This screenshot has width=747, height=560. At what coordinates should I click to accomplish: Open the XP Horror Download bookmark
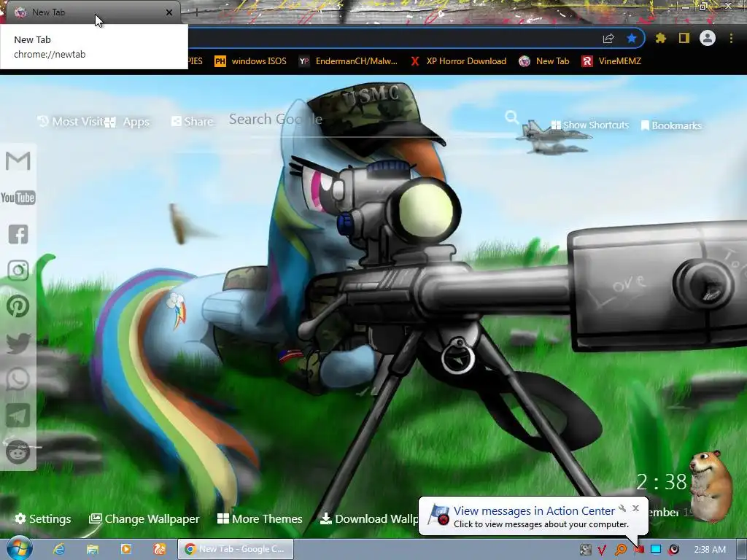[458, 61]
